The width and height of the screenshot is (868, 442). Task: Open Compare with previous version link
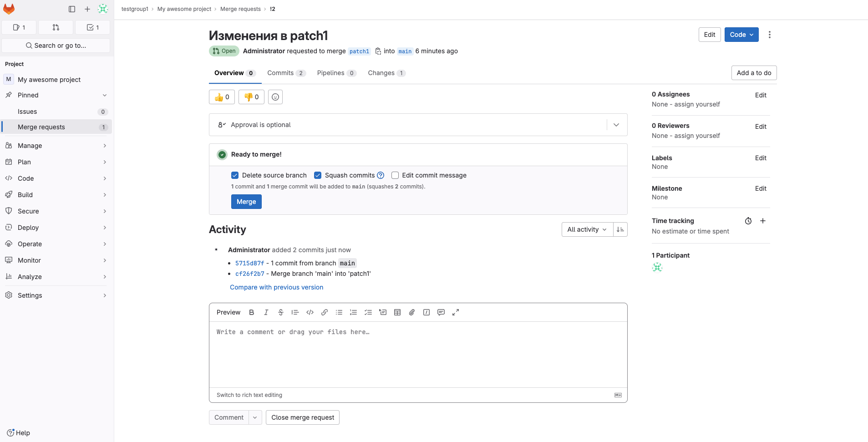point(276,287)
